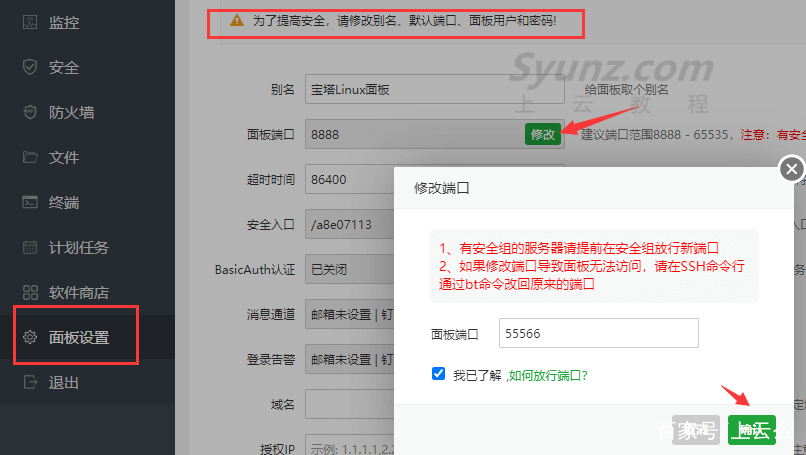Viewport: 806px width, 455px height.
Task: Click the warning triangle icon in alert
Action: click(x=236, y=21)
